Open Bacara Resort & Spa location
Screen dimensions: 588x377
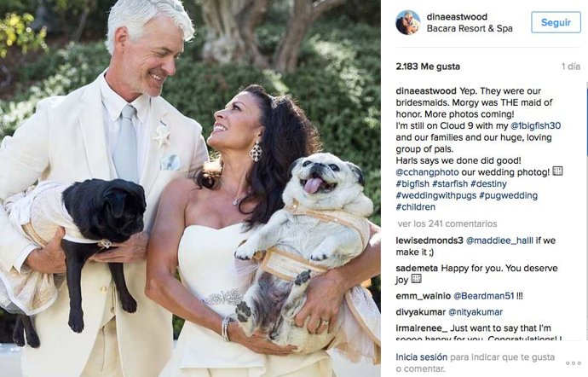(x=470, y=28)
